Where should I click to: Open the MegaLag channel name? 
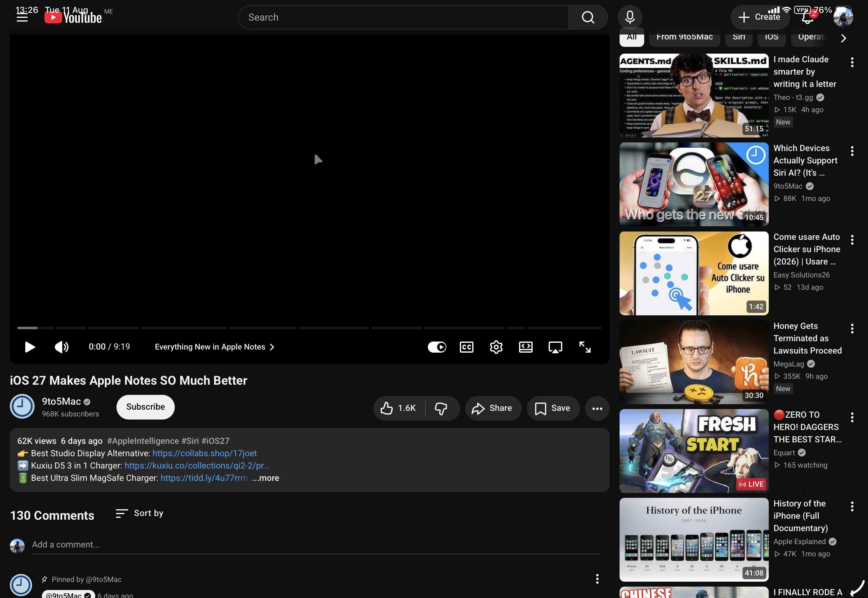pyautogui.click(x=788, y=364)
